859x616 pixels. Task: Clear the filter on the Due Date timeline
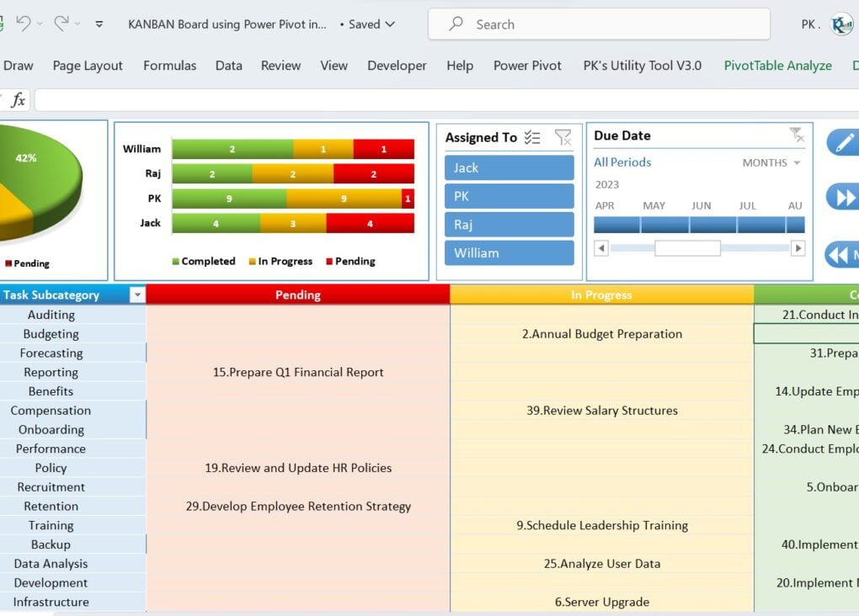798,135
